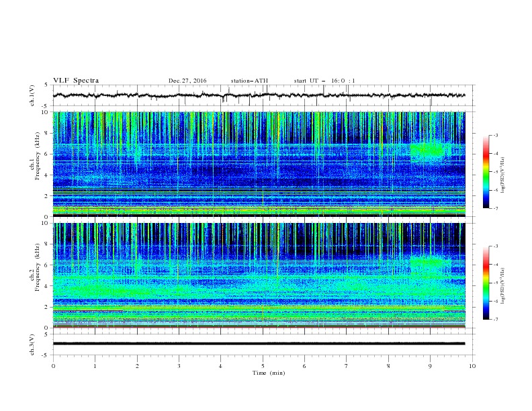Click time axis tick label "3"

click(179, 366)
